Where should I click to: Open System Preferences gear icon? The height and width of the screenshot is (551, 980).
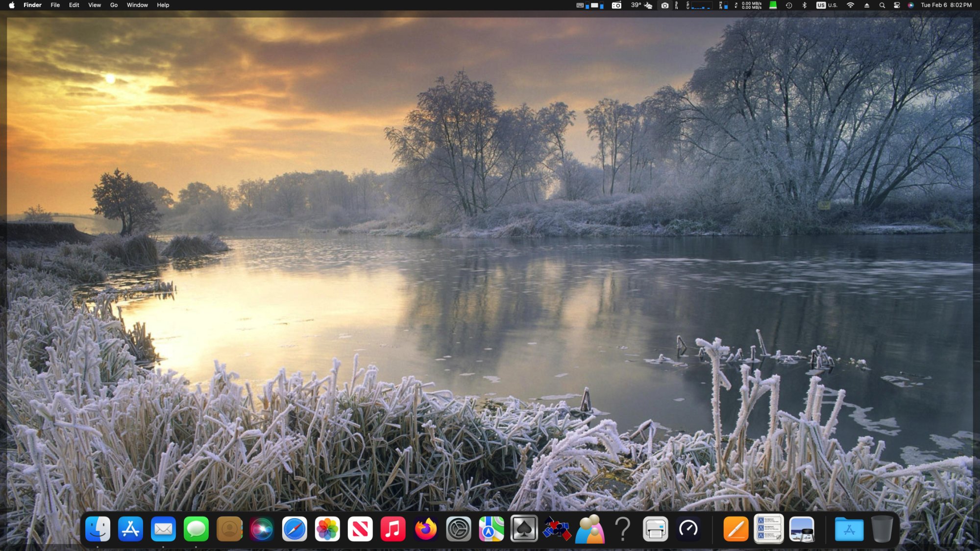tap(459, 529)
